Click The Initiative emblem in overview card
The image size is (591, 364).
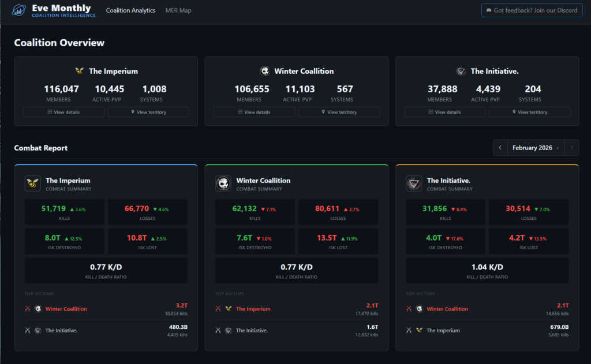point(461,71)
